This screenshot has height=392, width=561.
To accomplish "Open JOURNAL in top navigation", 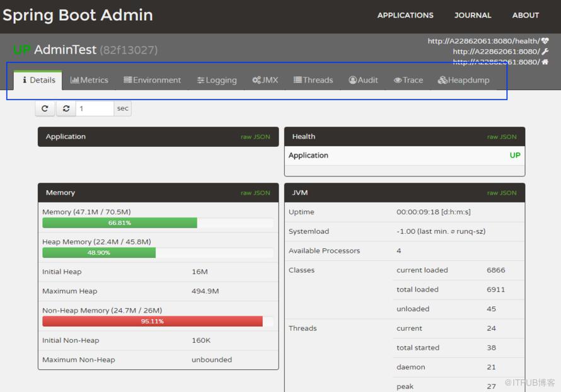I will click(473, 15).
